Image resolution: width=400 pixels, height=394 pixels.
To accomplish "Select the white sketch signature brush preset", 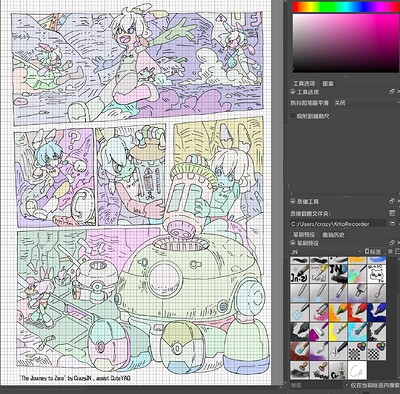I will click(x=358, y=370).
